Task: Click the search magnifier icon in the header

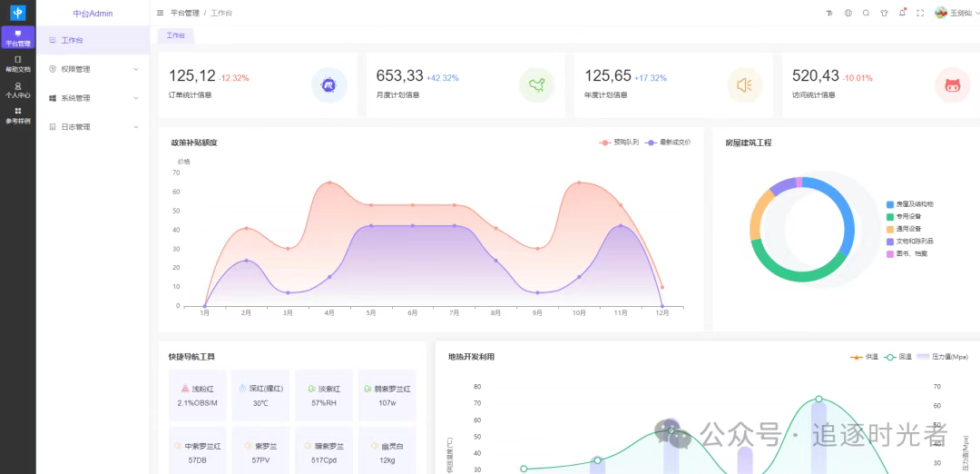Action: [x=866, y=13]
